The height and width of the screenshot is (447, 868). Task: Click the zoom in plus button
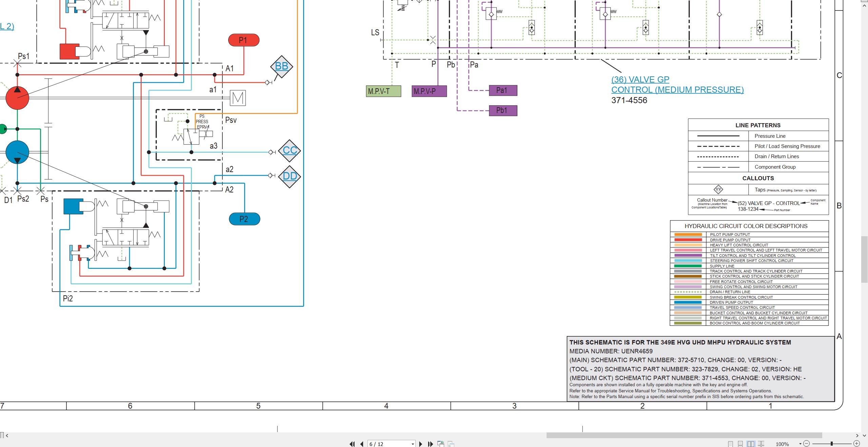pyautogui.click(x=857, y=444)
